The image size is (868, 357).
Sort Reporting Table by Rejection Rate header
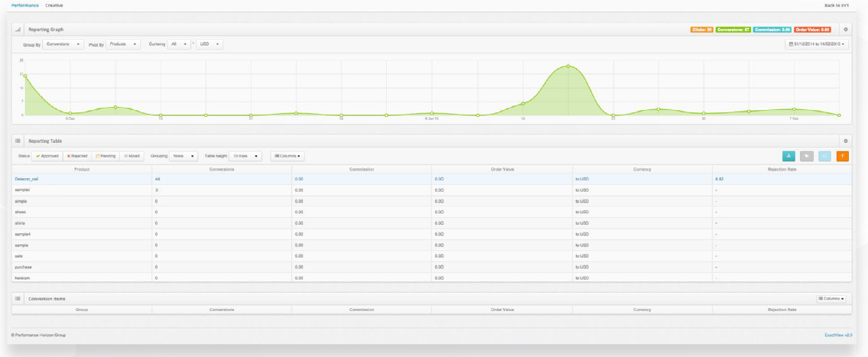pos(782,169)
